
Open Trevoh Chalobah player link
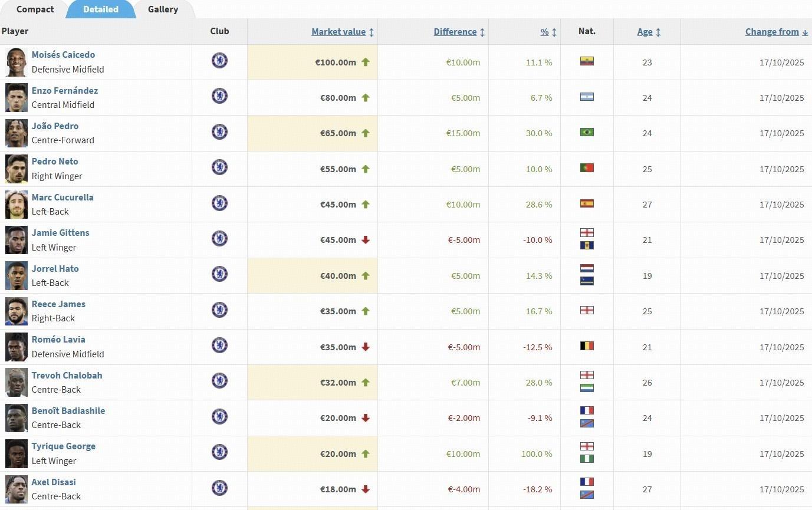pos(67,376)
